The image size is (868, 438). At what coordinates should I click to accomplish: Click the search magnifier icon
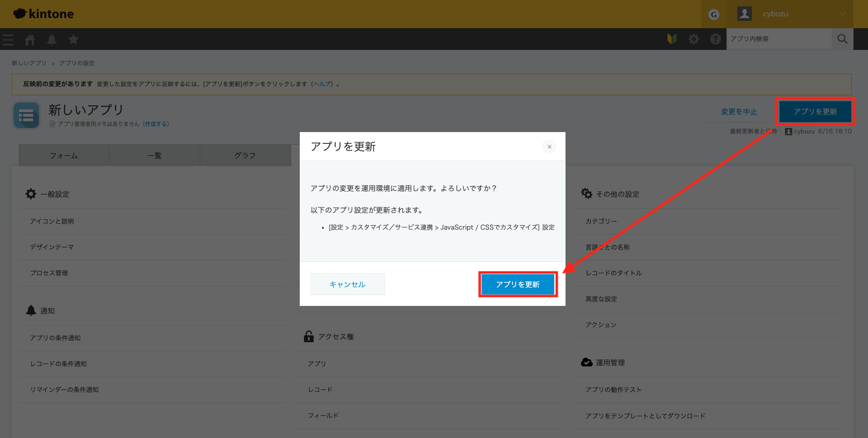[843, 39]
